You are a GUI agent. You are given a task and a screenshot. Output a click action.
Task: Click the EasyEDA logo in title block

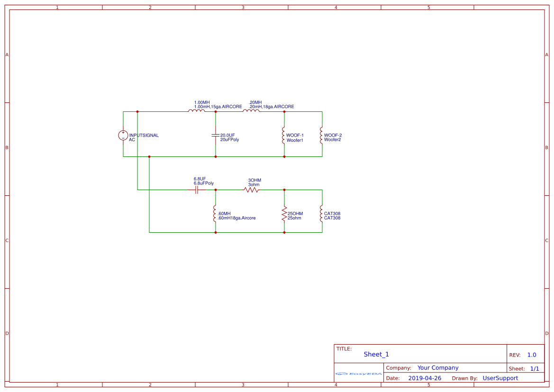pos(359,374)
